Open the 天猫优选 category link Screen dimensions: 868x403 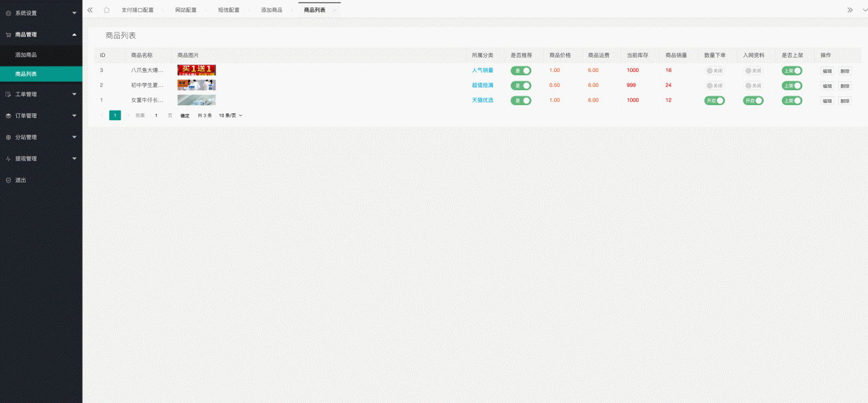coord(483,100)
